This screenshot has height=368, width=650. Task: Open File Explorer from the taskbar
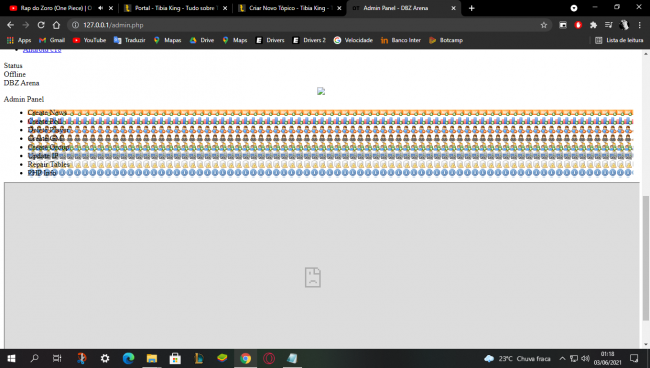coord(152,358)
